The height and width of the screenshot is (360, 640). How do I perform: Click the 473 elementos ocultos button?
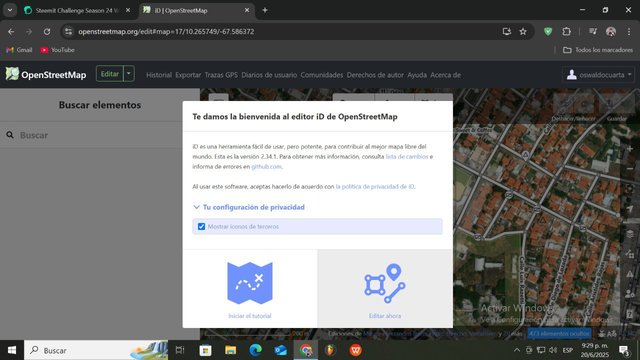pos(559,333)
